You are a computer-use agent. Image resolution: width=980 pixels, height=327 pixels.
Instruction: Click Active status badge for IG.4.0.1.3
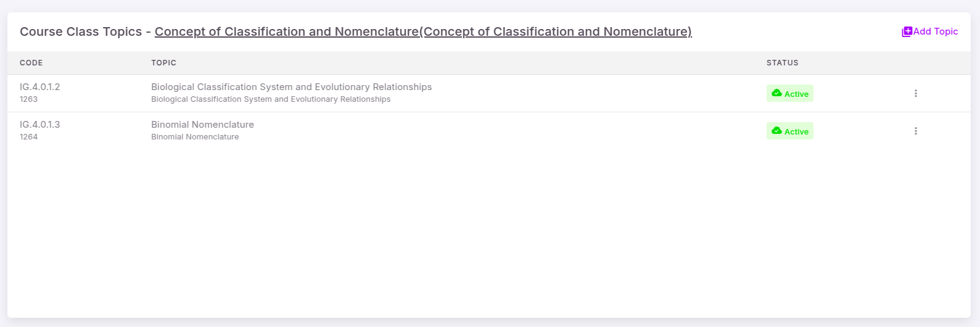(790, 131)
